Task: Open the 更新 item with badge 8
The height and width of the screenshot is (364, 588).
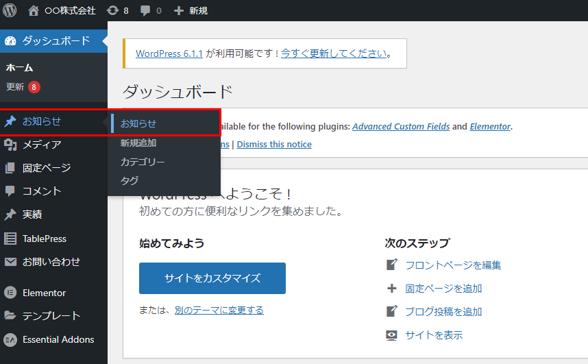Action: click(16, 87)
